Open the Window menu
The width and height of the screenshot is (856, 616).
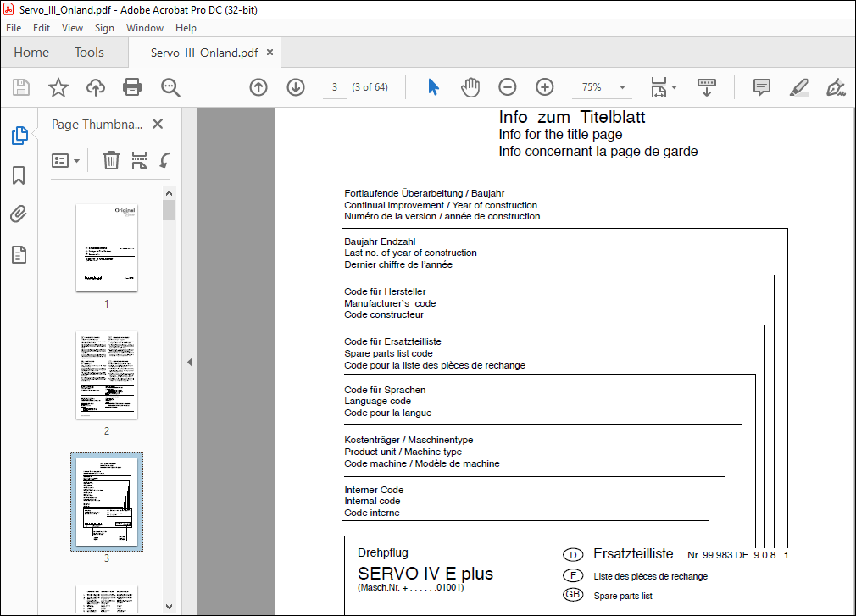(145, 28)
